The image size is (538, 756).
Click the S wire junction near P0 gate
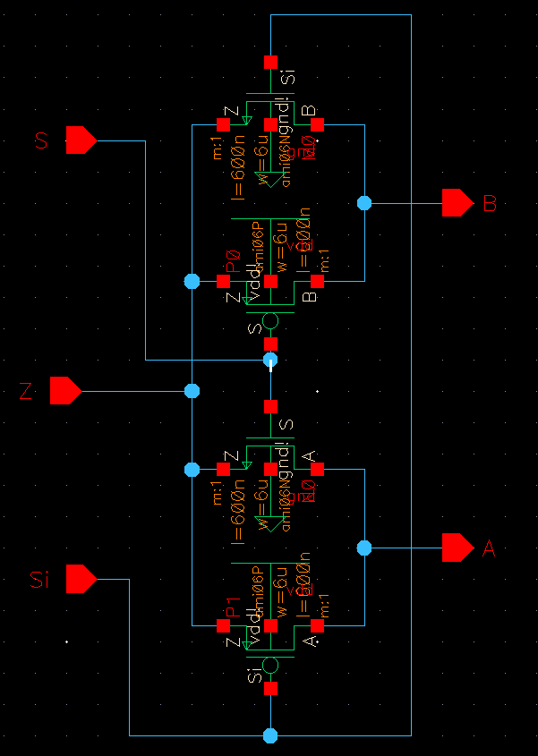[270, 360]
